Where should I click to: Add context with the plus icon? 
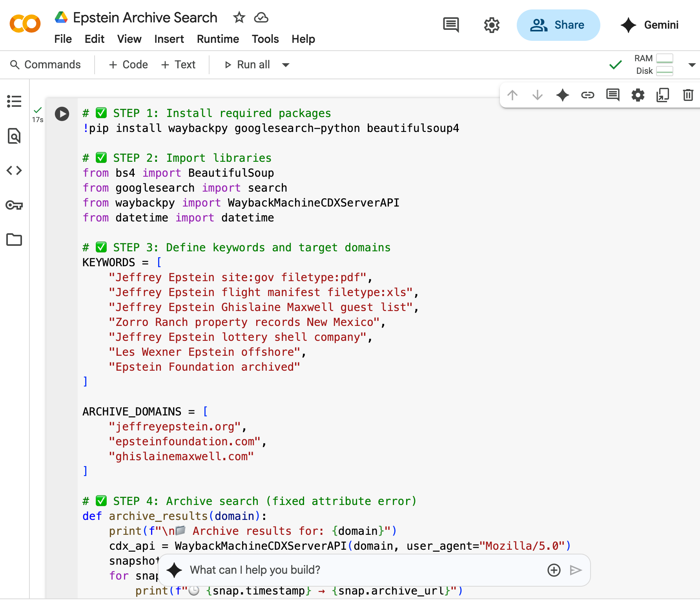click(x=554, y=570)
